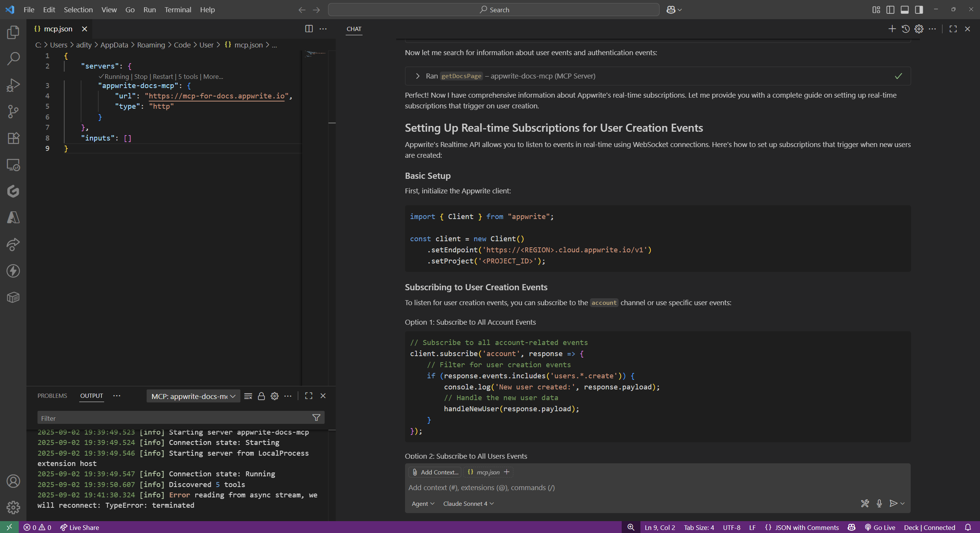Open the Search view in activity bar
The width and height of the screenshot is (980, 533).
(13, 59)
